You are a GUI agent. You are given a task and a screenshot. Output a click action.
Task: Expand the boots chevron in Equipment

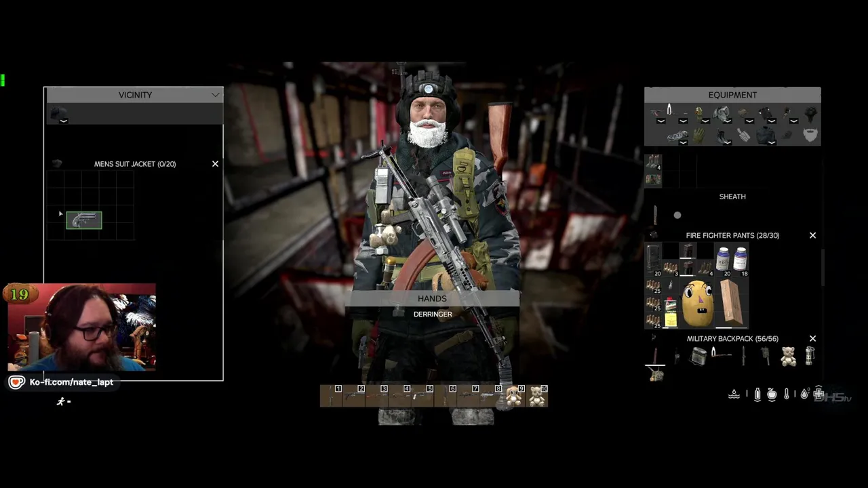pyautogui.click(x=728, y=143)
